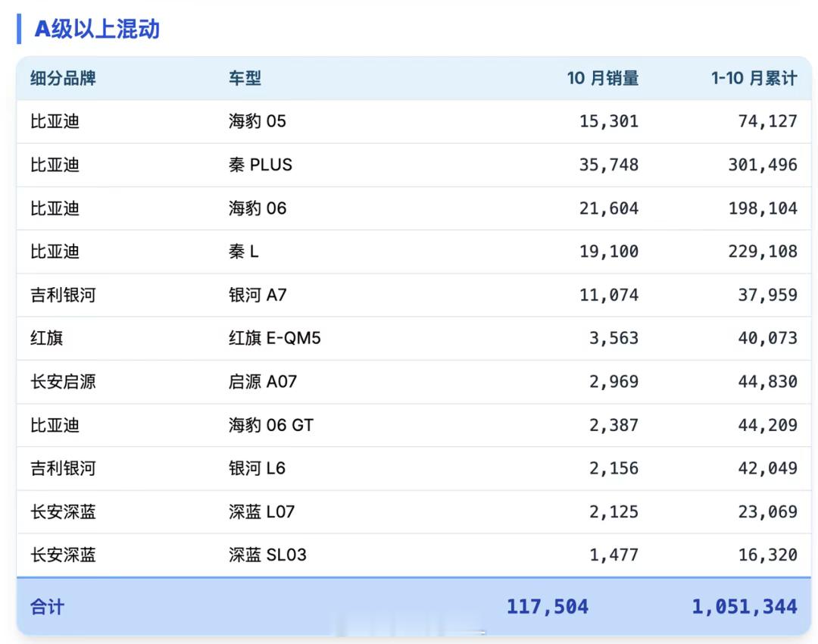Select the value 11,074
818x644 pixels.
click(x=609, y=295)
